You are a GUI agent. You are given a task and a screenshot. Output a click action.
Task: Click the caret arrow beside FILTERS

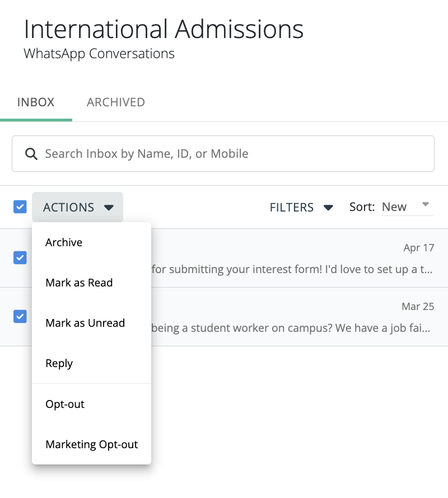point(329,208)
